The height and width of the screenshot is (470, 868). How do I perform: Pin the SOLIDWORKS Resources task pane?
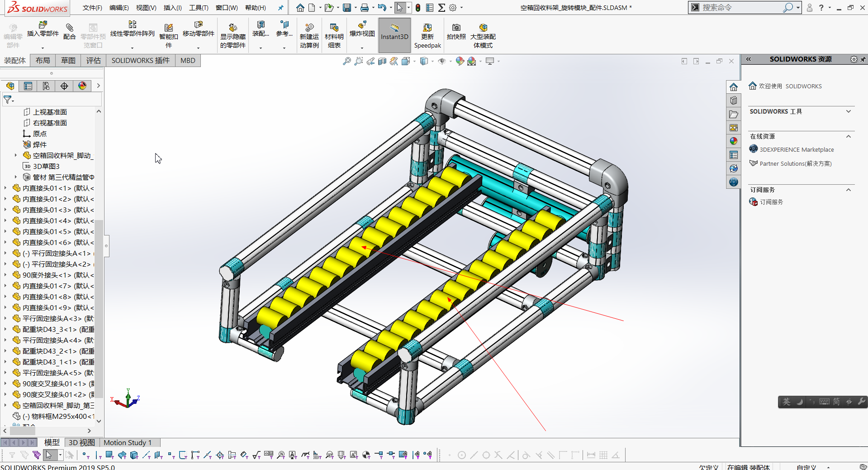tap(863, 59)
